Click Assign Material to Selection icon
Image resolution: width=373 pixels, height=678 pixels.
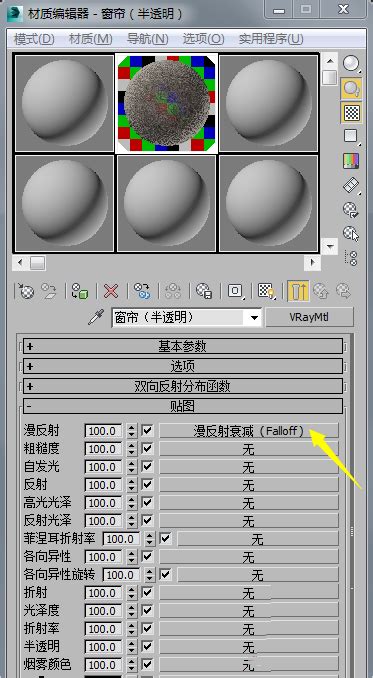tap(80, 291)
